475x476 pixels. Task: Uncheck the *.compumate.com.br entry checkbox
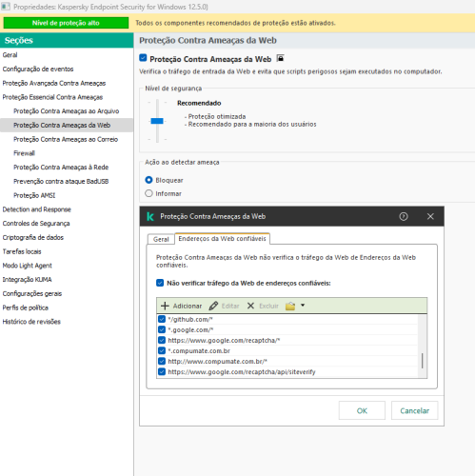click(162, 350)
